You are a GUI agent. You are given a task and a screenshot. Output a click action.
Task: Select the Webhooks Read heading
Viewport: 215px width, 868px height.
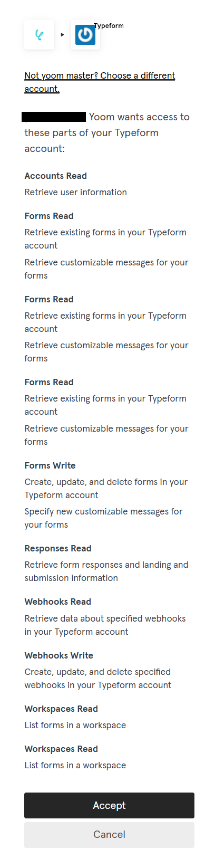click(x=57, y=602)
